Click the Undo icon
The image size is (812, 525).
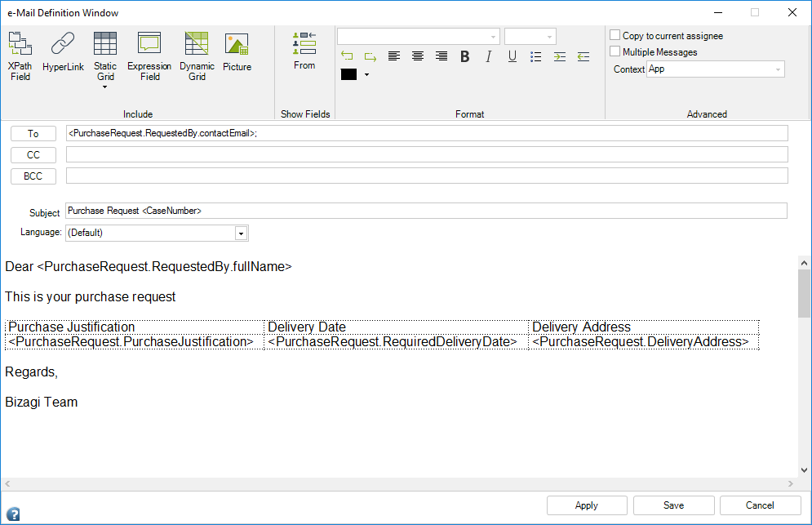[x=347, y=56]
